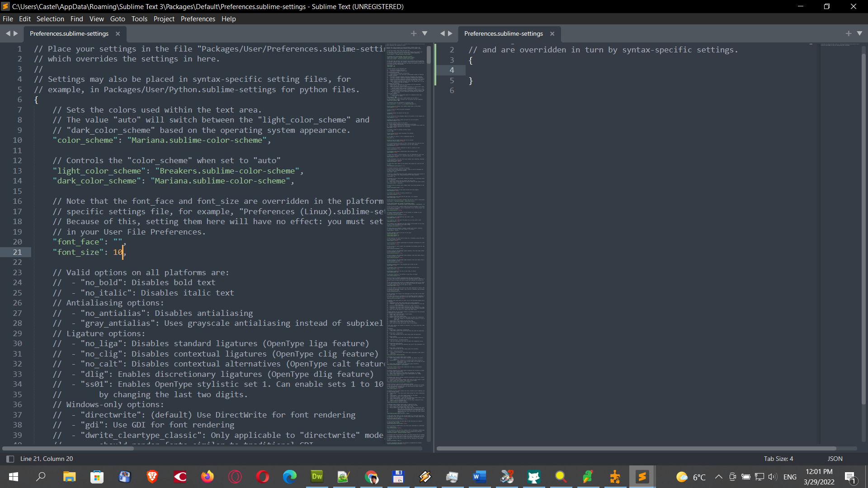Open the Help menu

pos(228,19)
